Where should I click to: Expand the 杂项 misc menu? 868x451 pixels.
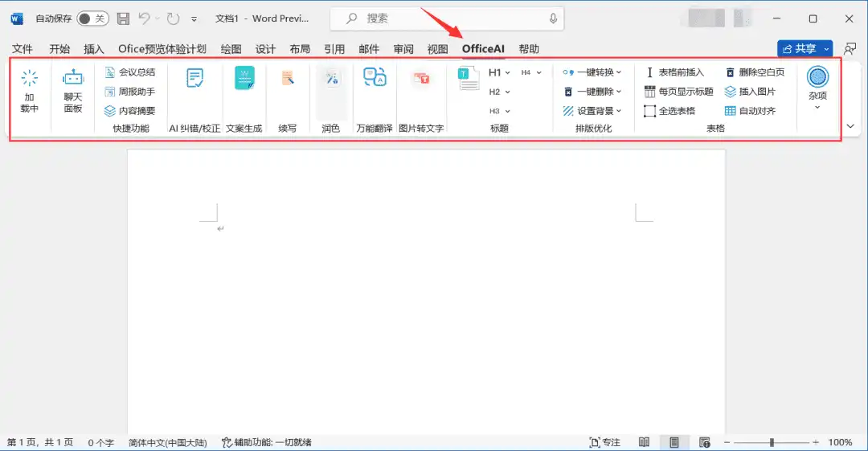817,88
